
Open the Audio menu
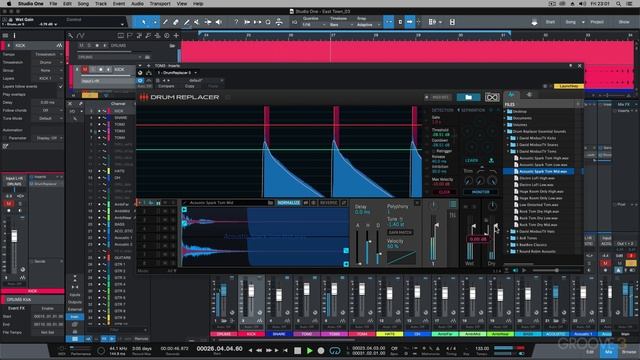(x=137, y=4)
